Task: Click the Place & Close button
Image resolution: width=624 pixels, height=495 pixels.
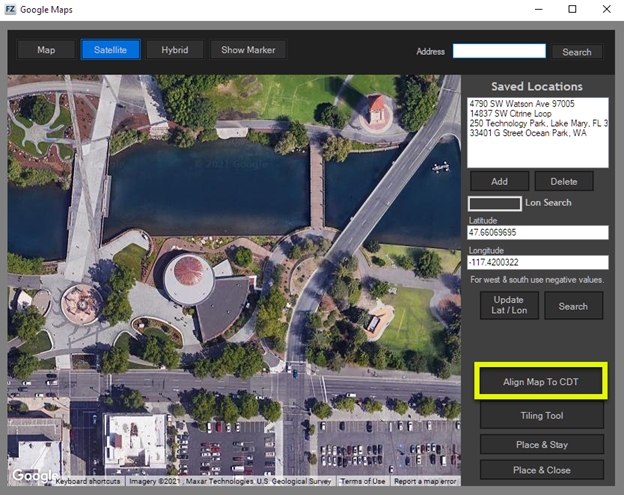Action: click(x=541, y=469)
